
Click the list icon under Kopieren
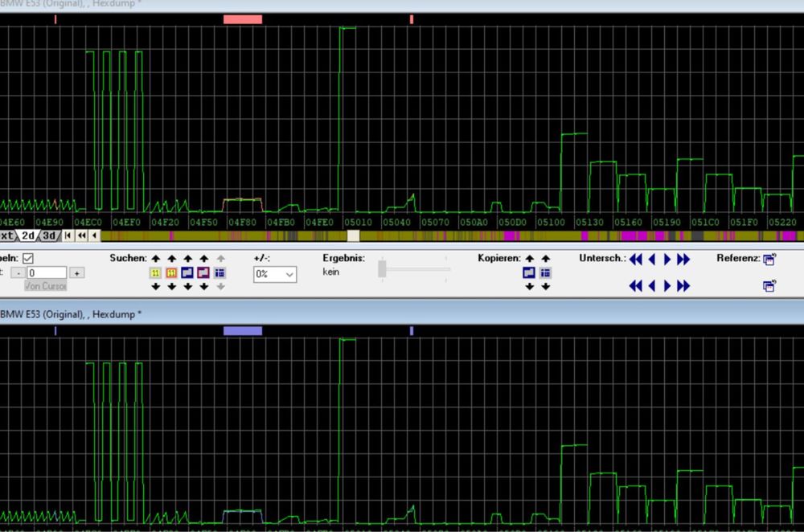(545, 272)
